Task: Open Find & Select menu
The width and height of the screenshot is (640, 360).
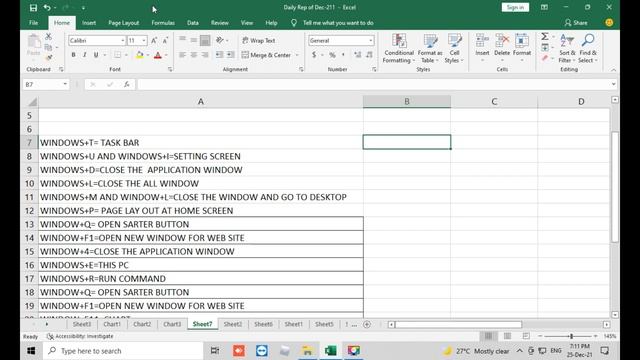Action: (x=588, y=49)
